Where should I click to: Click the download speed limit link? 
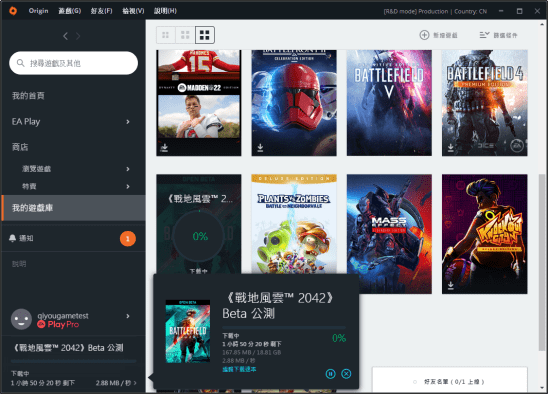(x=239, y=369)
